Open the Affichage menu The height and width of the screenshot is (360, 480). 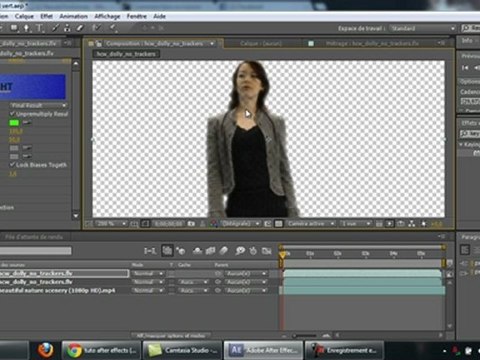[107, 16]
